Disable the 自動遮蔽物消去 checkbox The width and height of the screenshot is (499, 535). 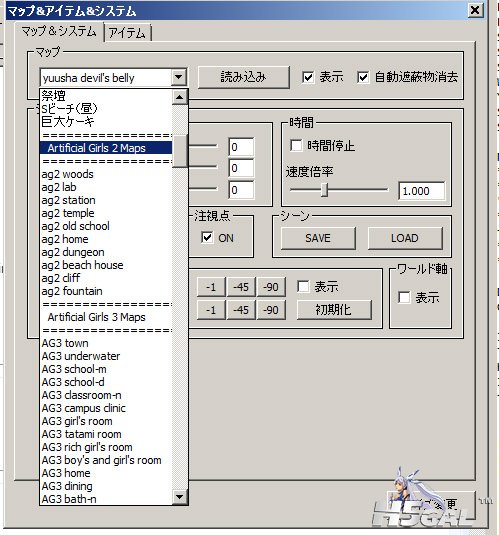pos(363,77)
